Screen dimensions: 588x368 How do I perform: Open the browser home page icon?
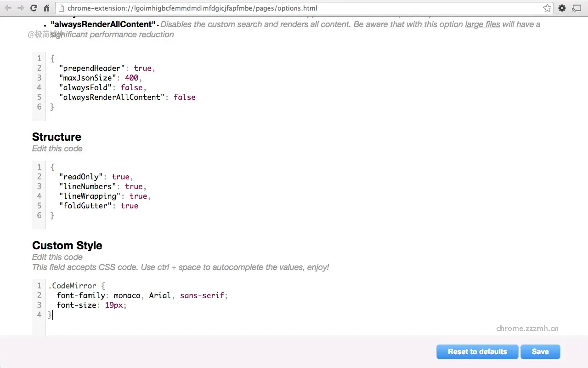45,8
